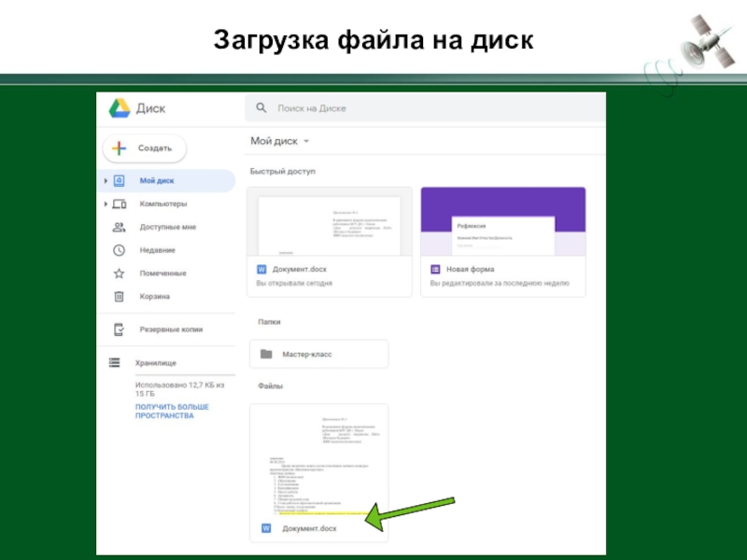Expand the Мой диск tree arrow
Screen dimensions: 747x560
click(106, 180)
